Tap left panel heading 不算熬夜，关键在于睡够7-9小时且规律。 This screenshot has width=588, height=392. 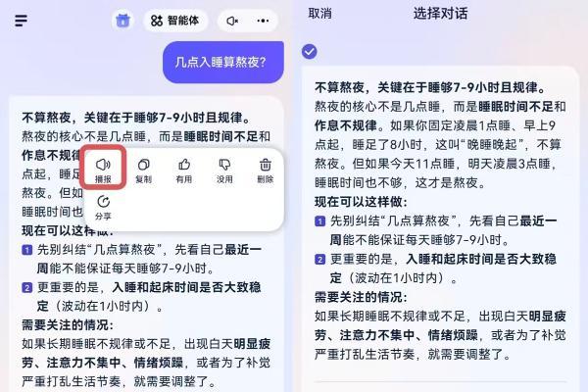[x=136, y=118]
